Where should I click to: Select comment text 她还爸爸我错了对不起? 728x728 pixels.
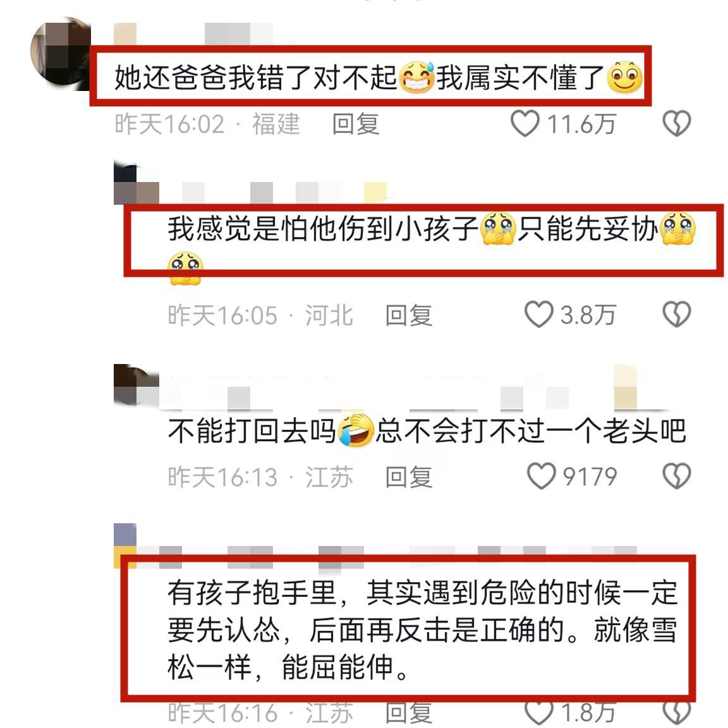257,77
